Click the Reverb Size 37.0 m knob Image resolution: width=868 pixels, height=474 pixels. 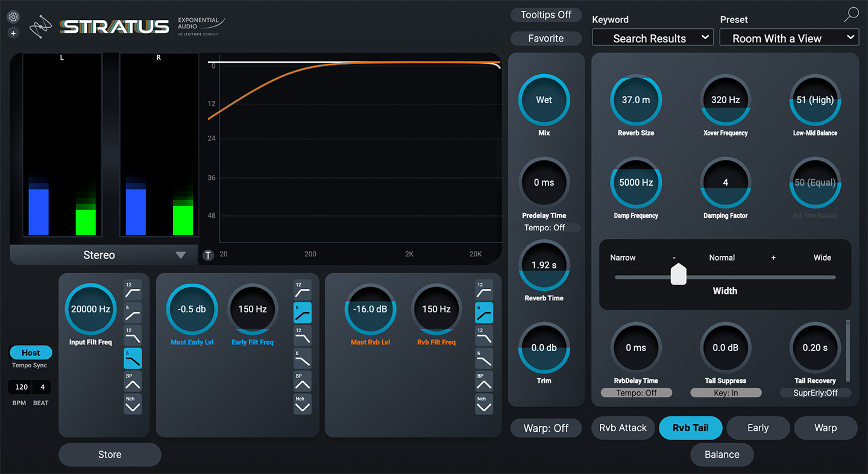point(636,100)
